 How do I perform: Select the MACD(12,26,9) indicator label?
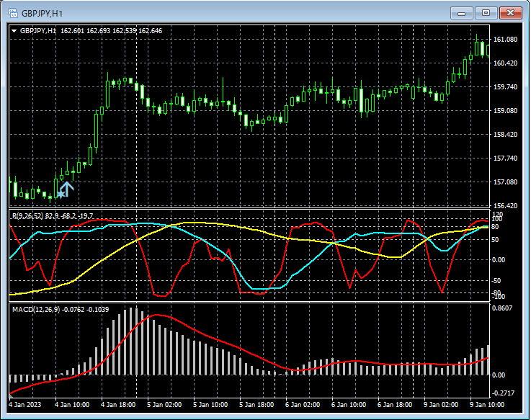pos(36,308)
